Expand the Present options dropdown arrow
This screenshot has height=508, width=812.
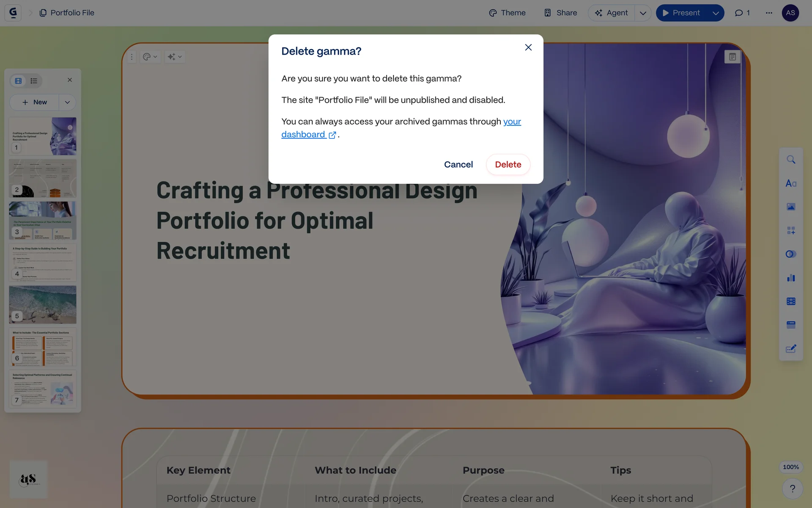coord(716,13)
